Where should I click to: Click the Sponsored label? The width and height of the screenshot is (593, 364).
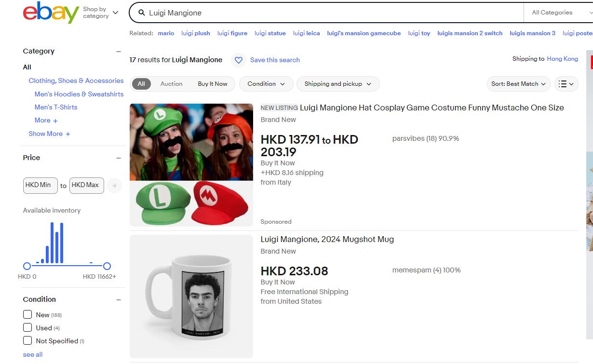click(x=276, y=222)
